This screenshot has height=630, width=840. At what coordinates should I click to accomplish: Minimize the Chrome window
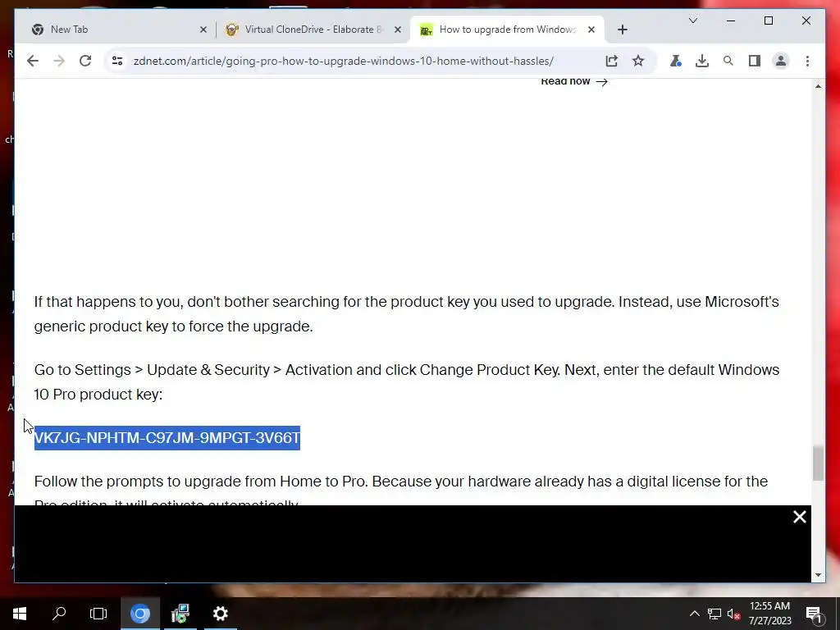coord(731,21)
